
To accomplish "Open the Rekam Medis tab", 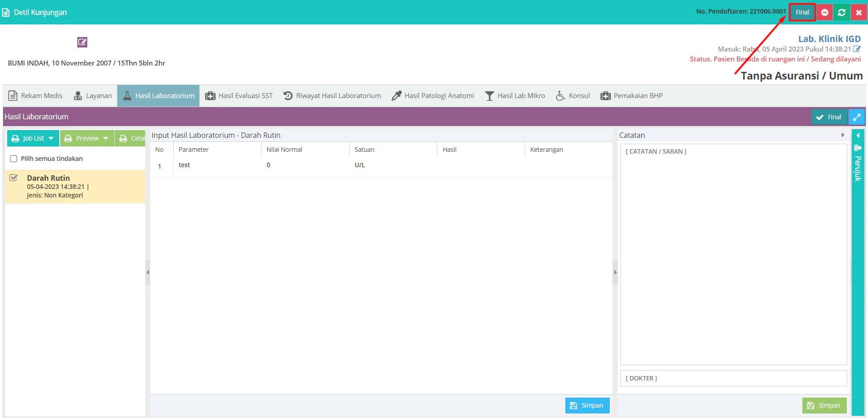I will (x=35, y=96).
